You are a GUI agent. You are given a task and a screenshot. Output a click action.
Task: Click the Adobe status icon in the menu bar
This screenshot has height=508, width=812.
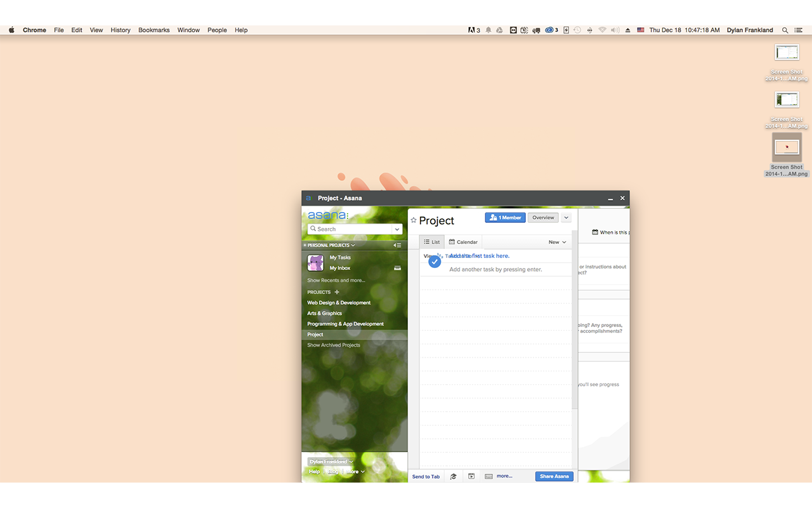[474, 30]
